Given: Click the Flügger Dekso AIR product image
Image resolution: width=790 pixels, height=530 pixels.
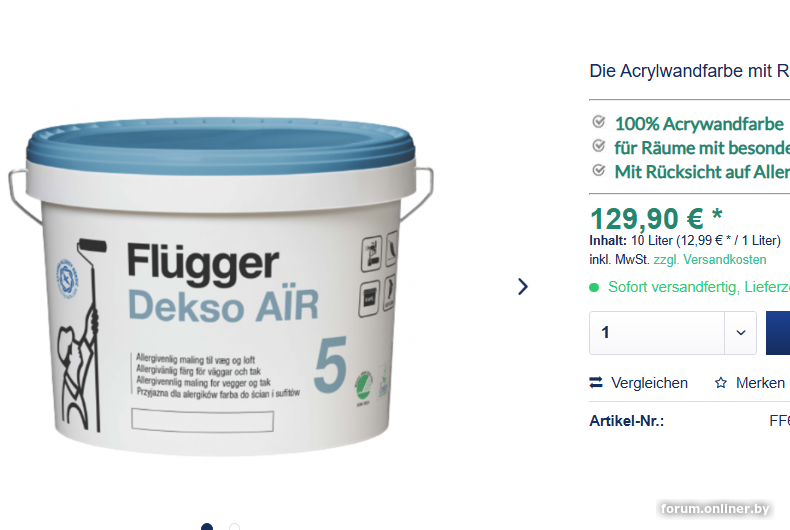Looking at the screenshot, I should click(221, 286).
